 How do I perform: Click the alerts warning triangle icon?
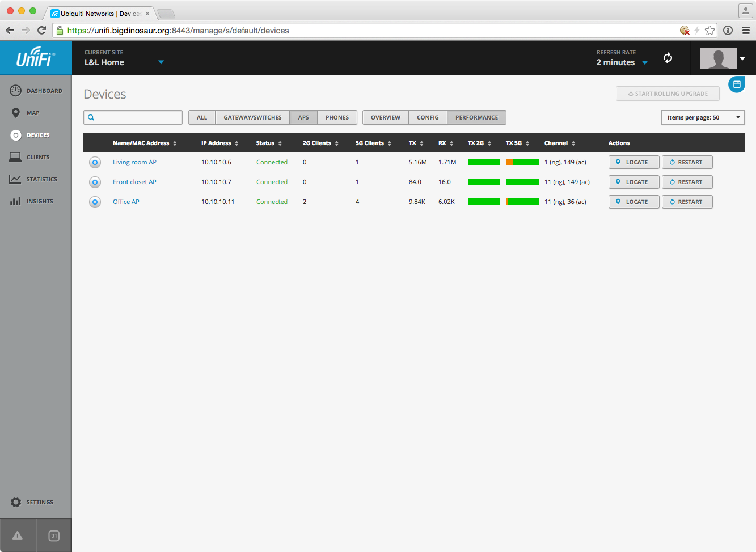(18, 536)
